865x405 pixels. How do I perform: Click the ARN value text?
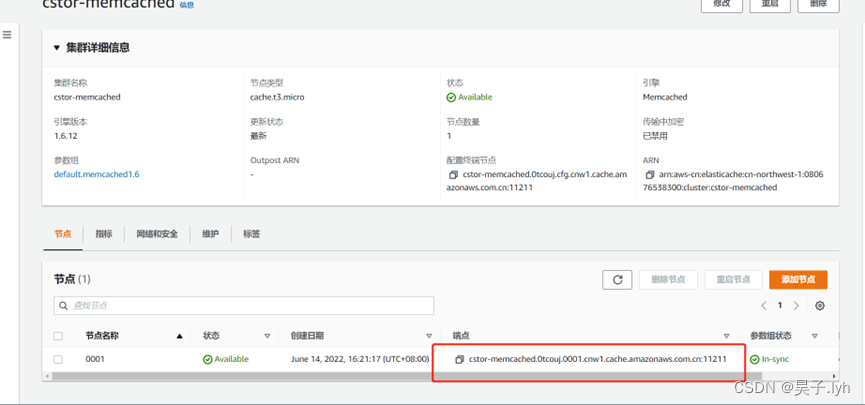[x=733, y=181]
